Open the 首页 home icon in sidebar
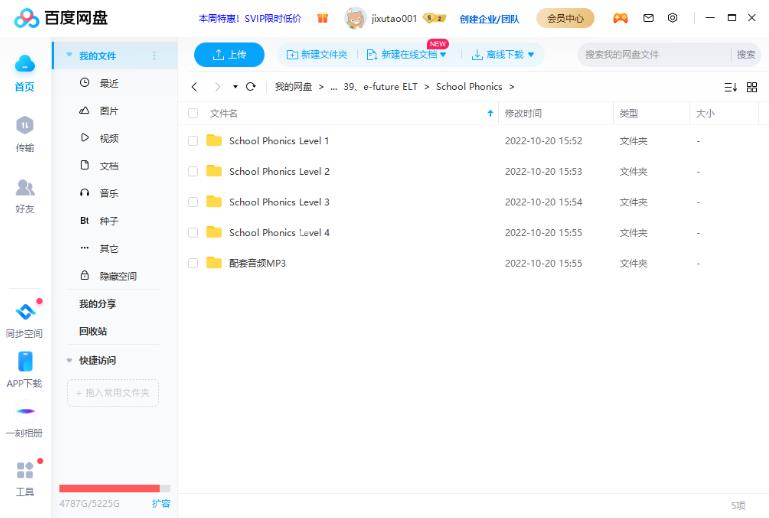 [25, 73]
